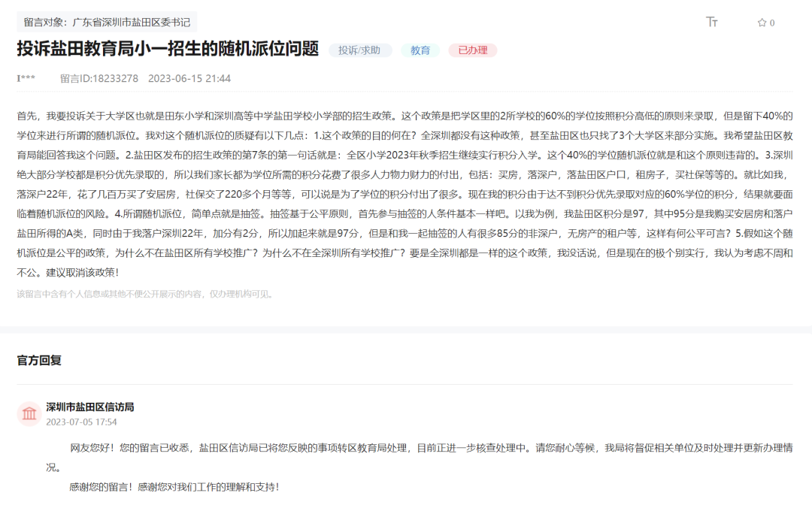Click the closing line 建议取消该政策
The image size is (812, 517).
coord(67,272)
